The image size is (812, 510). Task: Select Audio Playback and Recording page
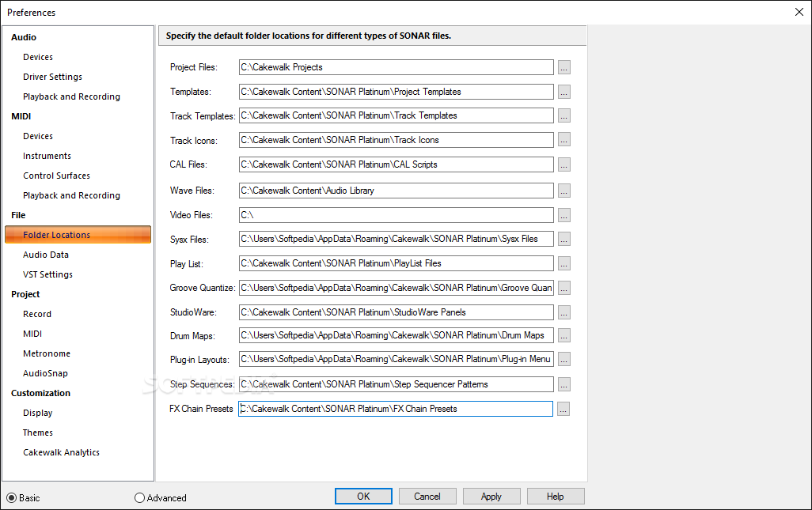point(71,96)
